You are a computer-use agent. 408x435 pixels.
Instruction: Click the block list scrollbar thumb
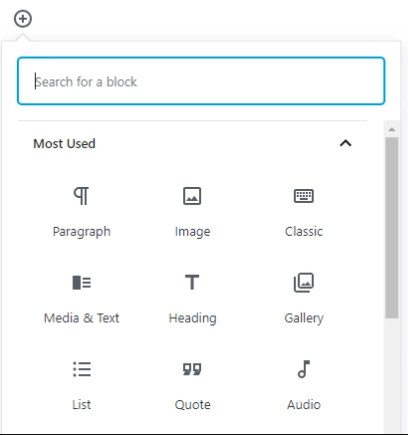392,228
